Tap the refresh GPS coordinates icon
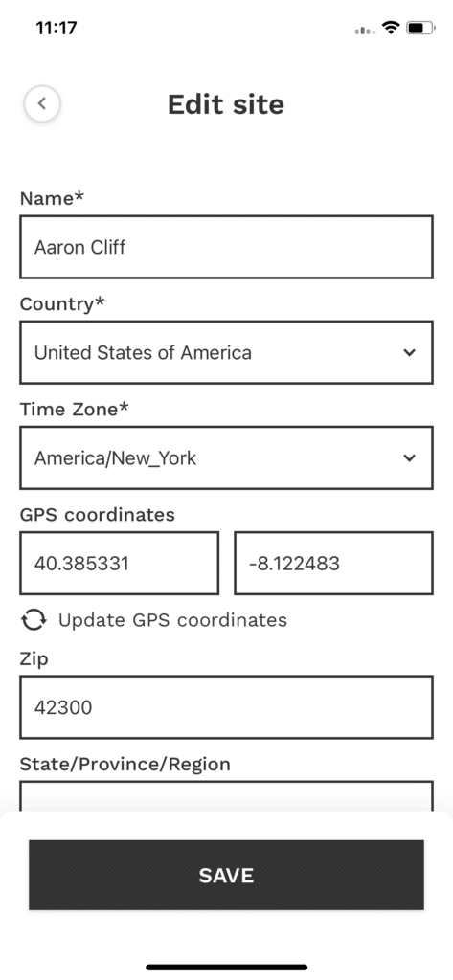 34,619
